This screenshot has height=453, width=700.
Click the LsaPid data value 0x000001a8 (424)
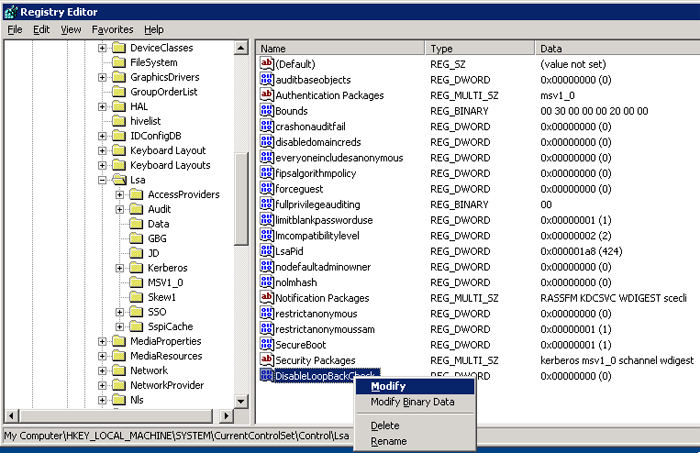[581, 251]
